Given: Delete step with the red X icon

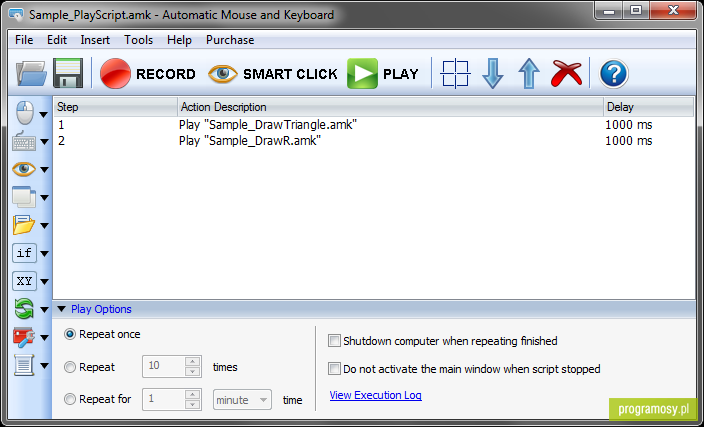Looking at the screenshot, I should tap(566, 73).
